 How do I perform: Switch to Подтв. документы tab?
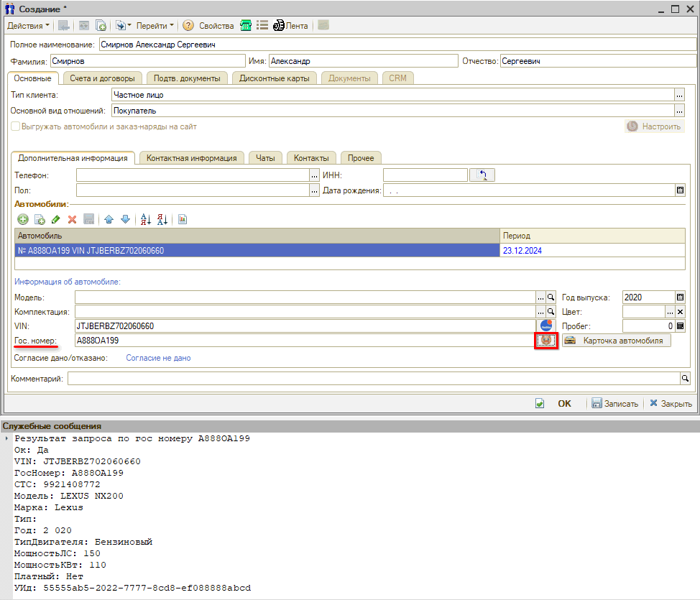click(x=187, y=78)
